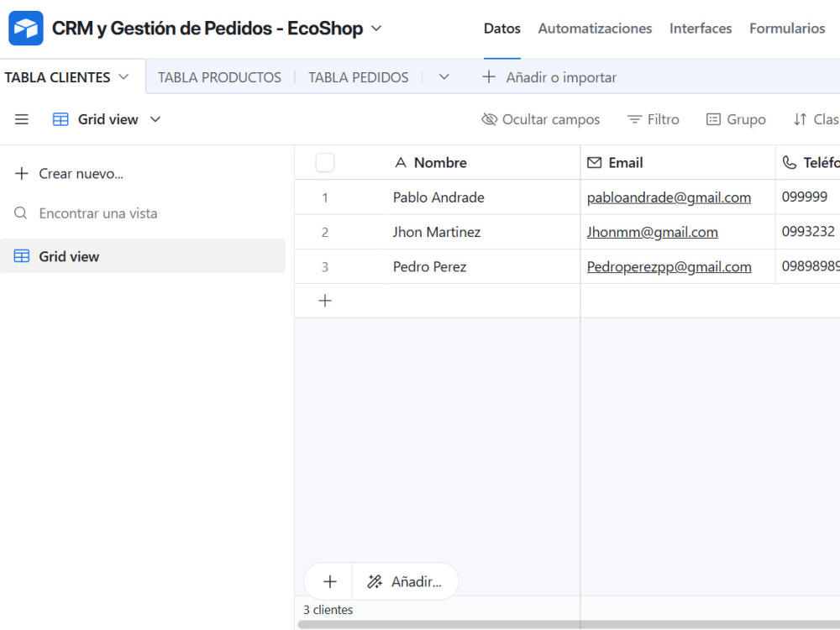Open Jhonmm@gmail.com email link
Viewport: 840px width, 630px height.
click(652, 232)
